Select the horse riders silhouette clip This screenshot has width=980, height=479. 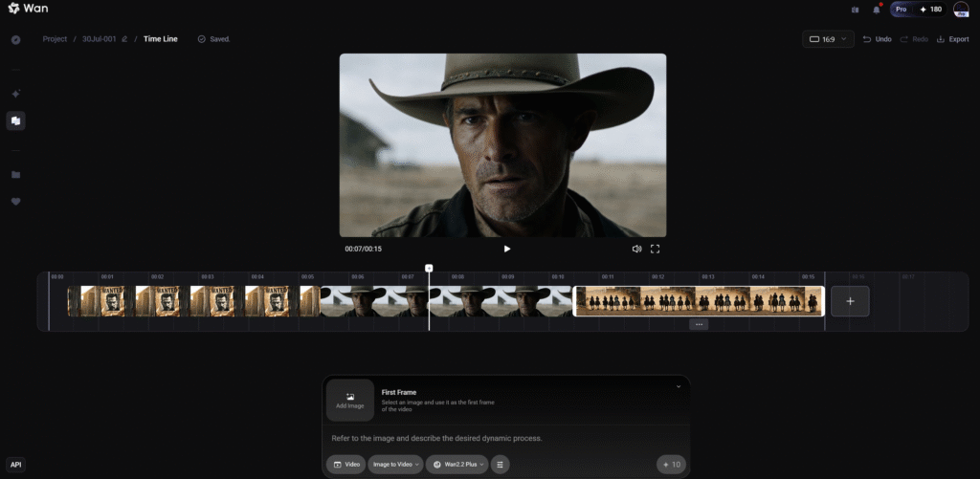pos(699,300)
